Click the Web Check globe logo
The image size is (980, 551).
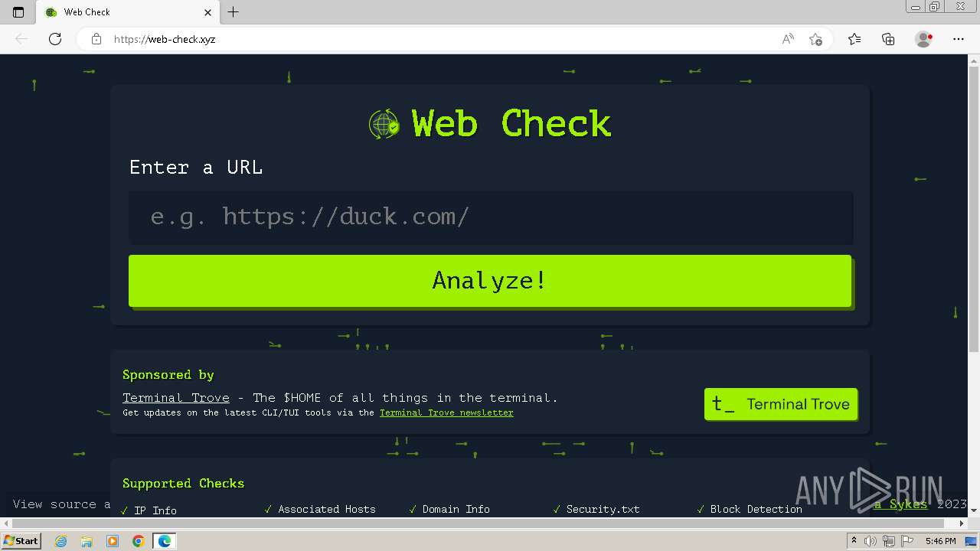tap(384, 124)
